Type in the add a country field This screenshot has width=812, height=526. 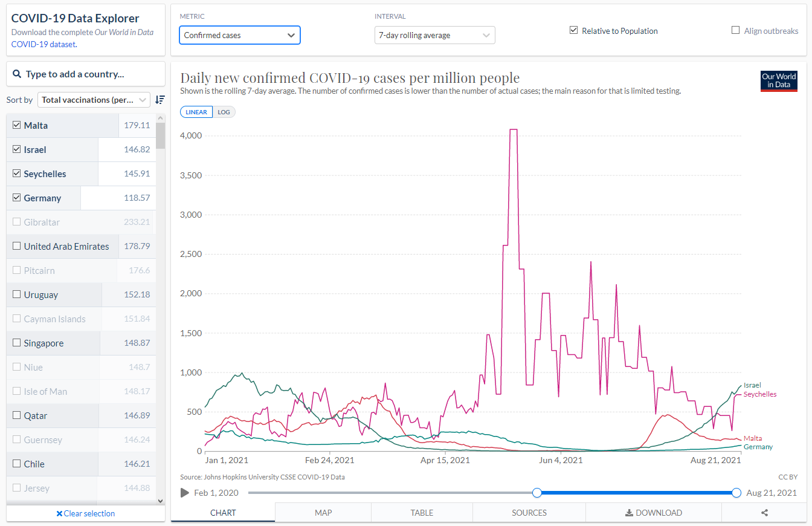[x=91, y=74]
